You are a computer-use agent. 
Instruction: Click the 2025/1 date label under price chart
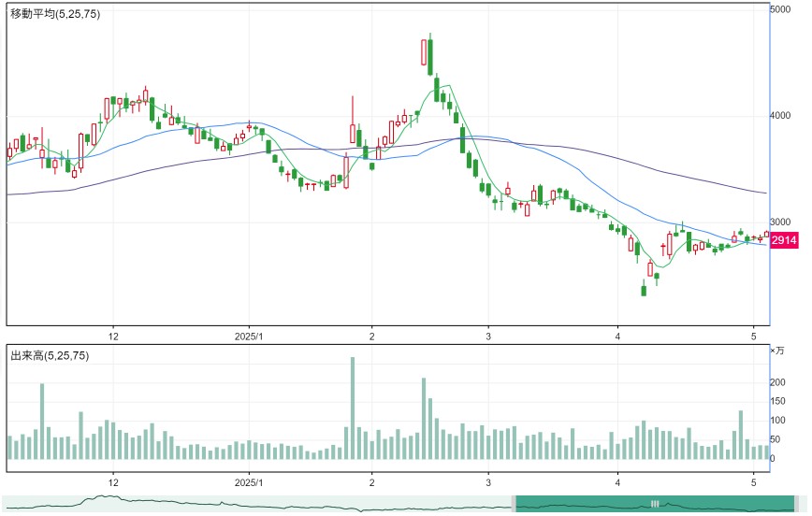tap(249, 337)
